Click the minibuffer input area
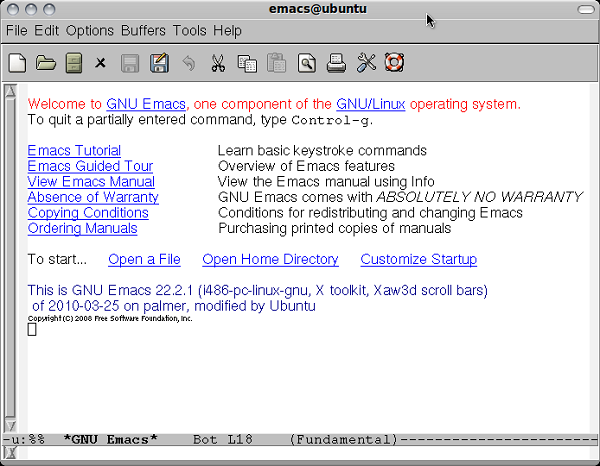600x466 pixels. click(x=306, y=453)
